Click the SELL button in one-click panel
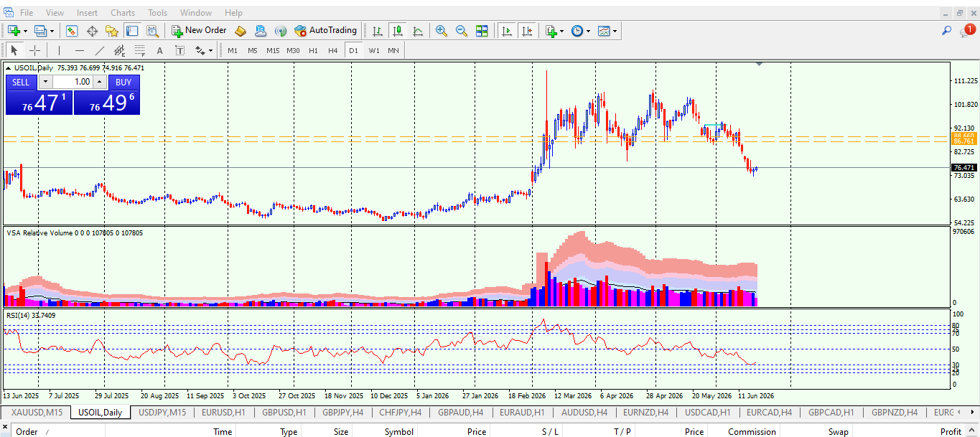The height and width of the screenshot is (437, 980). point(21,82)
